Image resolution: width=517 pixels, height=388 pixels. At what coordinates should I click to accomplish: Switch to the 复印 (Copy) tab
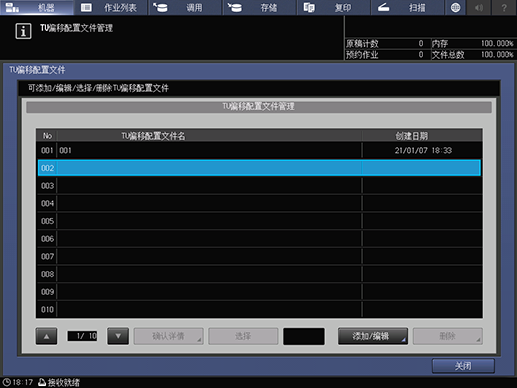pos(334,7)
